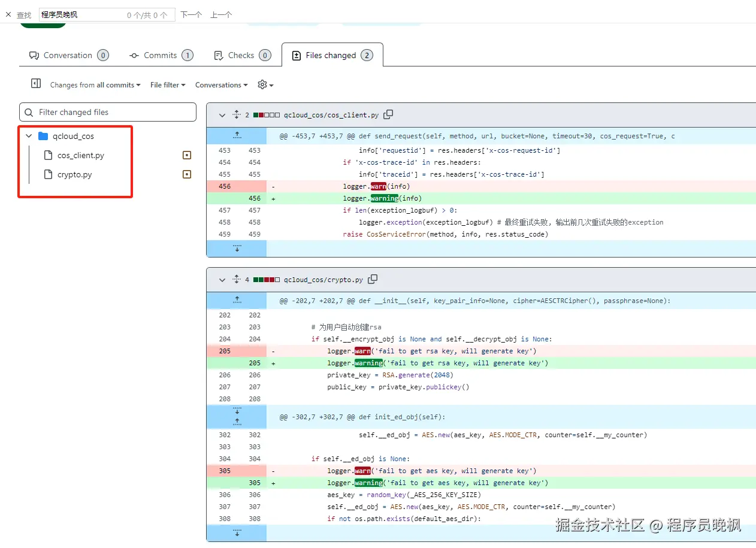Open qcloud_cos/crypto.py file link

coord(323,280)
